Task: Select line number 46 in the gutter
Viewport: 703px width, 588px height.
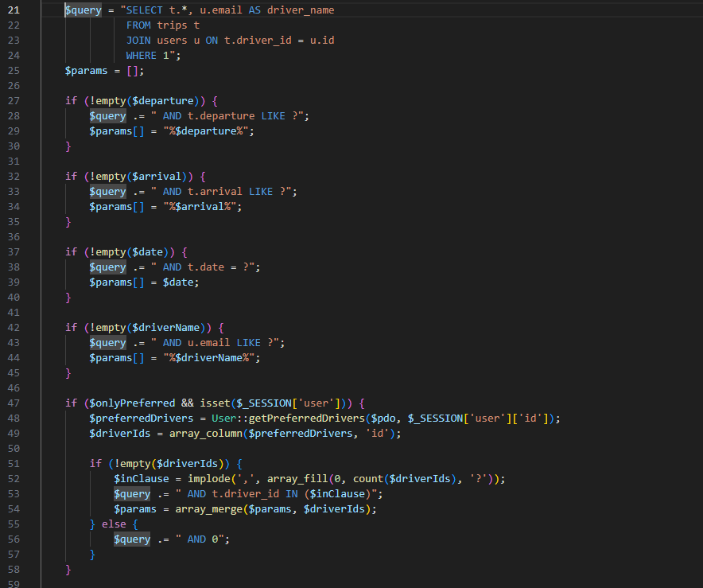Action: point(14,388)
